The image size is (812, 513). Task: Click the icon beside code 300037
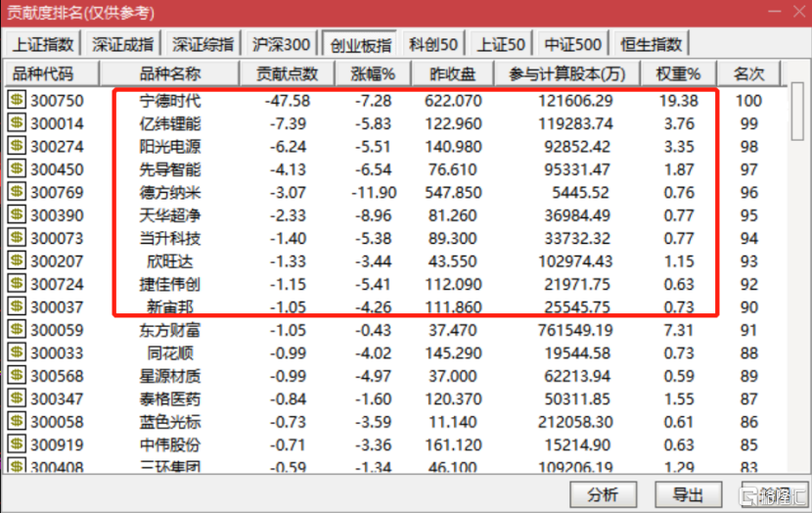tap(17, 306)
